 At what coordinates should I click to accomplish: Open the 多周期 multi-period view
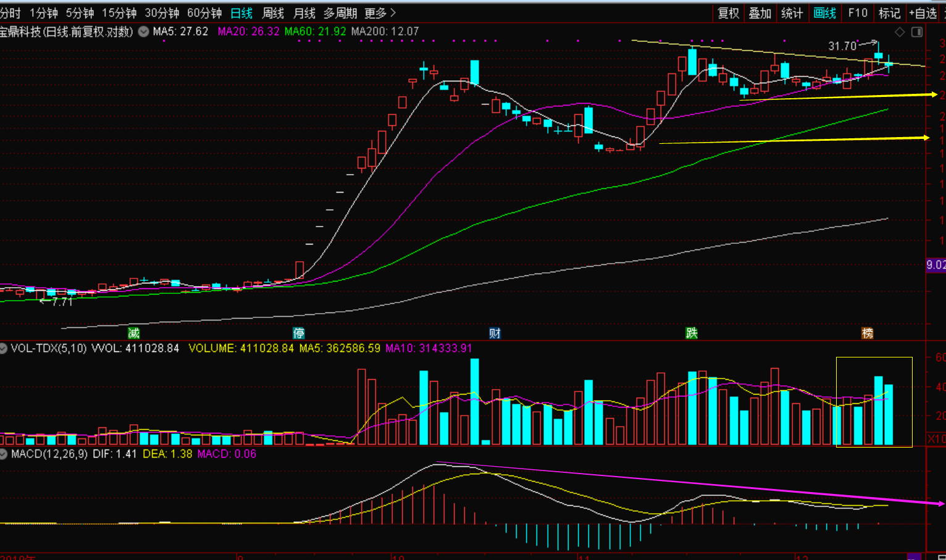pos(340,13)
